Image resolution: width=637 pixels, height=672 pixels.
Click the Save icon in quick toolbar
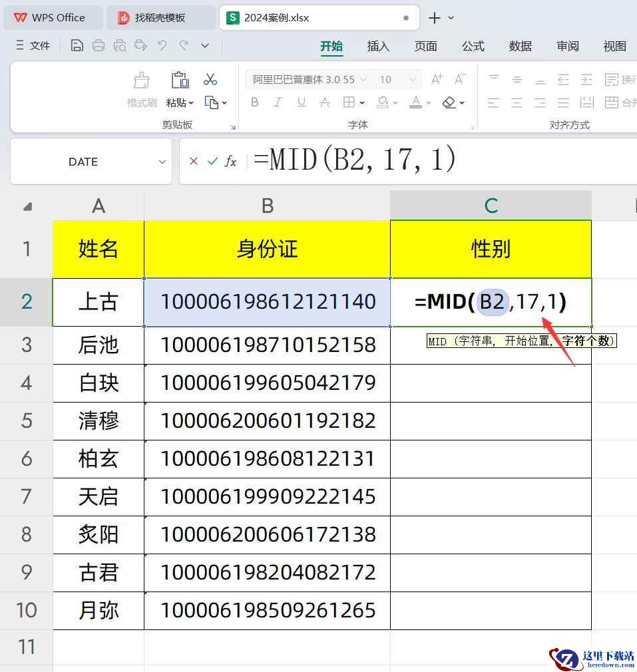(77, 46)
